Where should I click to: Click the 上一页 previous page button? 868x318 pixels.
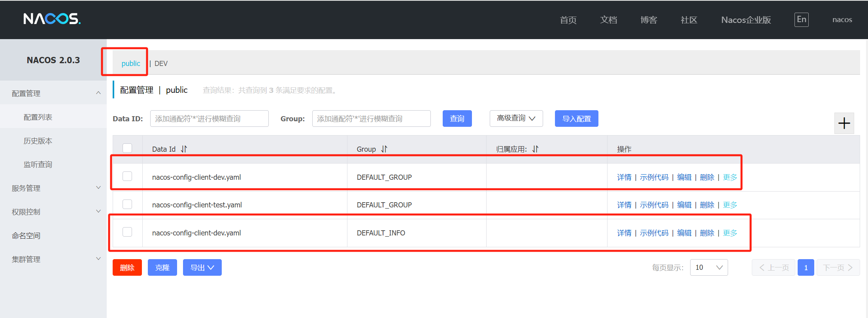(774, 267)
